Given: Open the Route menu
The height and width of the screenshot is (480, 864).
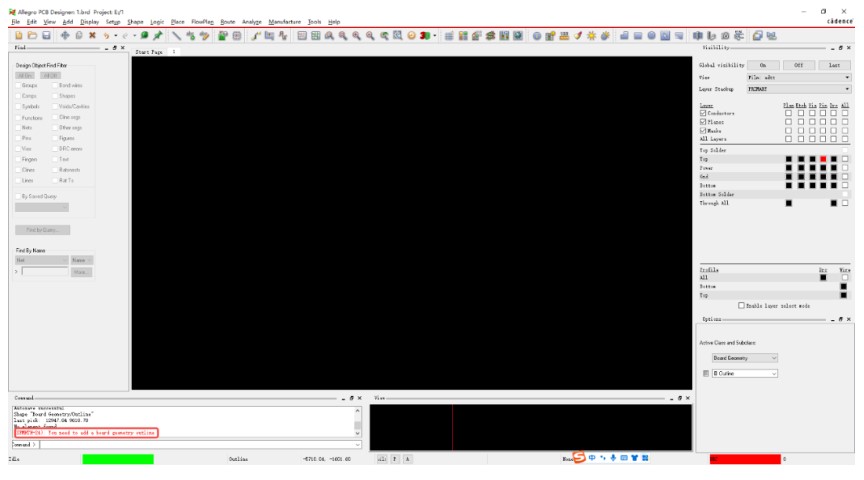Looking at the screenshot, I should coord(228,22).
